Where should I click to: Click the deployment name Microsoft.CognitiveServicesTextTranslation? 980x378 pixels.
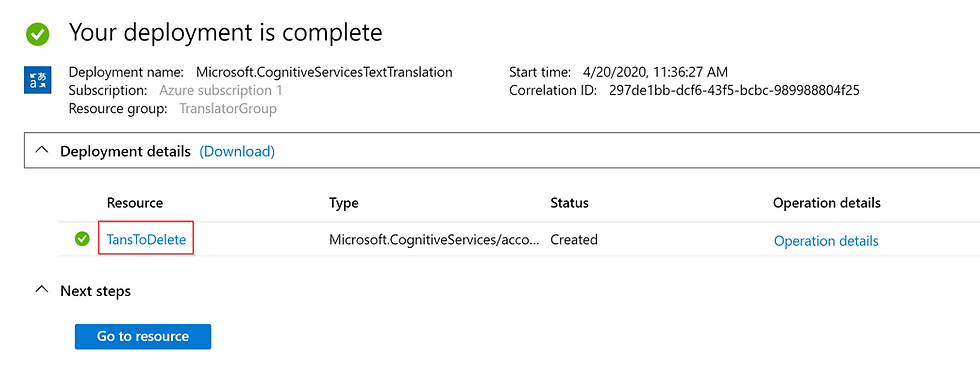(x=324, y=72)
